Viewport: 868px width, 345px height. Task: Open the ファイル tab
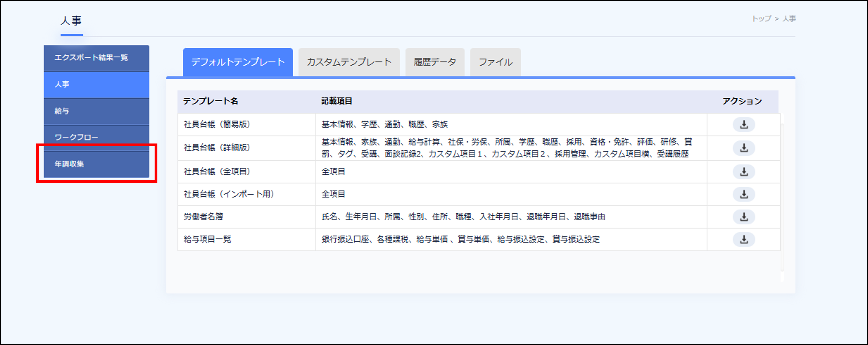pos(495,62)
